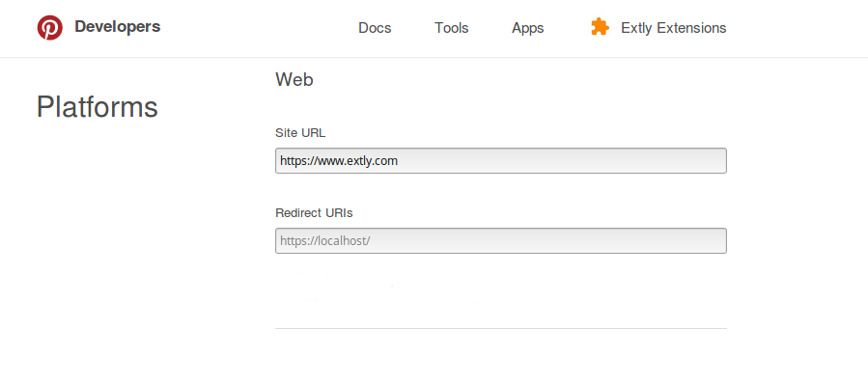
Task: Click the header bar's bottom border
Action: click(x=434, y=57)
